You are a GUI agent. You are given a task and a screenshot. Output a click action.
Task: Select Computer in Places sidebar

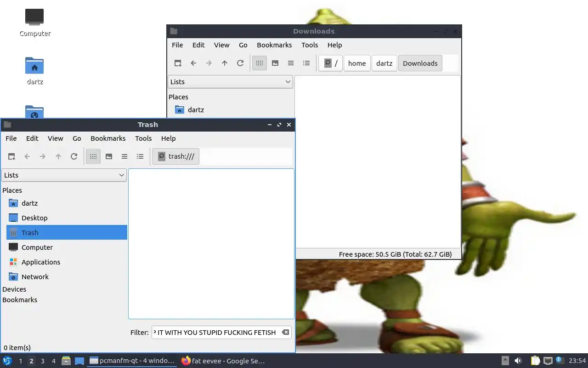[x=67, y=247]
